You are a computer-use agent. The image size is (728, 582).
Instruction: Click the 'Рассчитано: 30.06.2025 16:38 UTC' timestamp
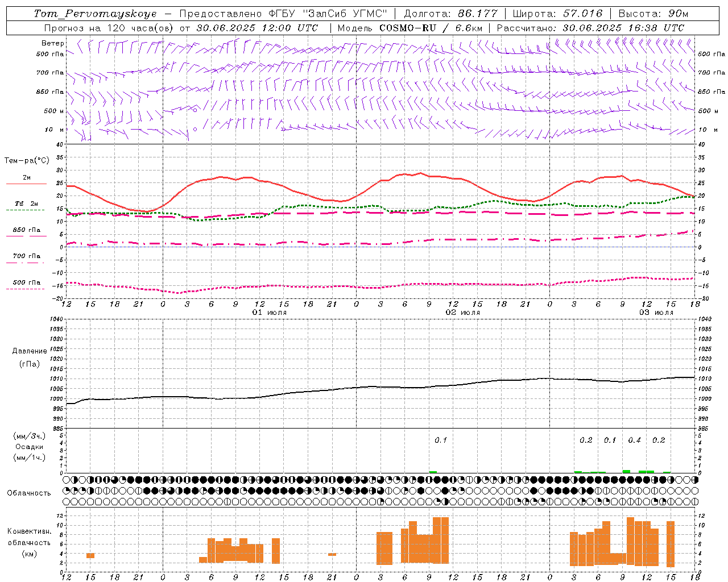point(590,28)
